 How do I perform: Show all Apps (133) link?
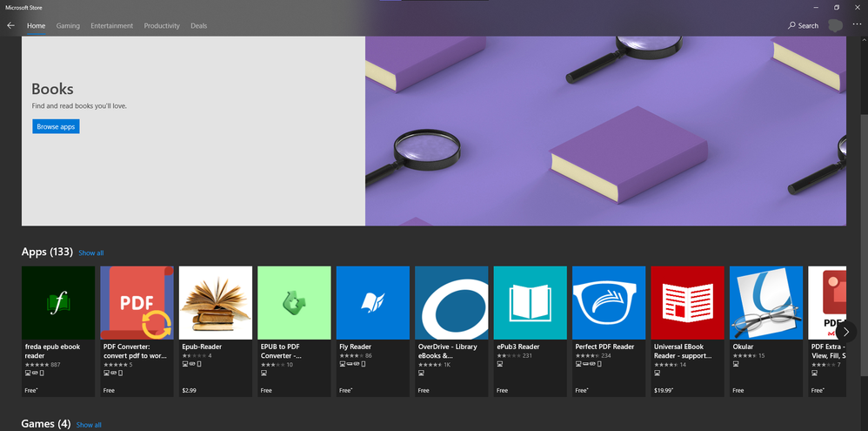(90, 253)
